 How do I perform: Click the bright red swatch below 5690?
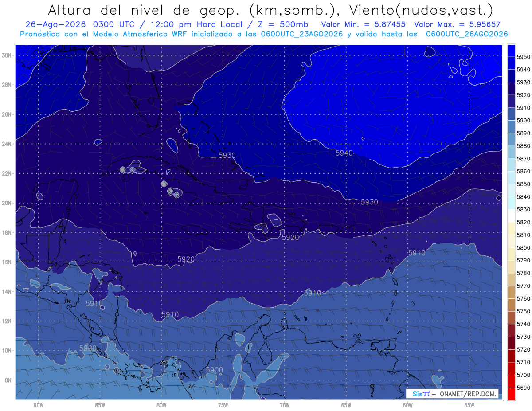(511, 394)
